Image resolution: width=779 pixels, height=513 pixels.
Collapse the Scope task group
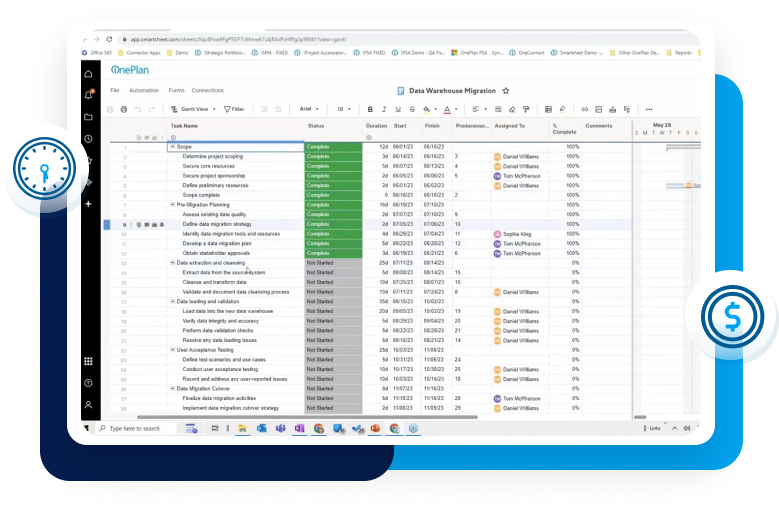point(172,147)
